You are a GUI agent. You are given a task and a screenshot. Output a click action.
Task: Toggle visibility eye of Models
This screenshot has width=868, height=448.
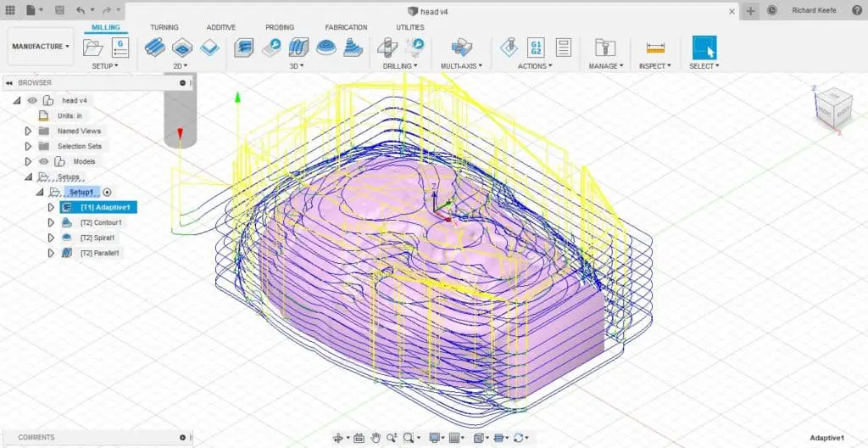coord(44,161)
